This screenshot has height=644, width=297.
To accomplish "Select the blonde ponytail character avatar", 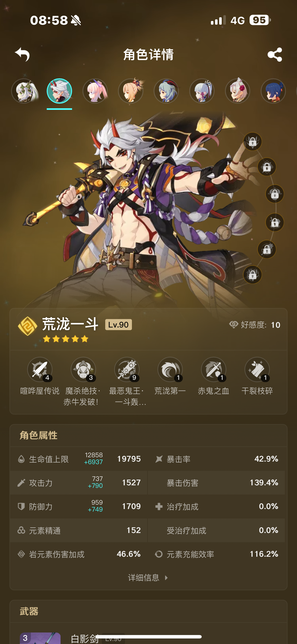I will (x=131, y=91).
